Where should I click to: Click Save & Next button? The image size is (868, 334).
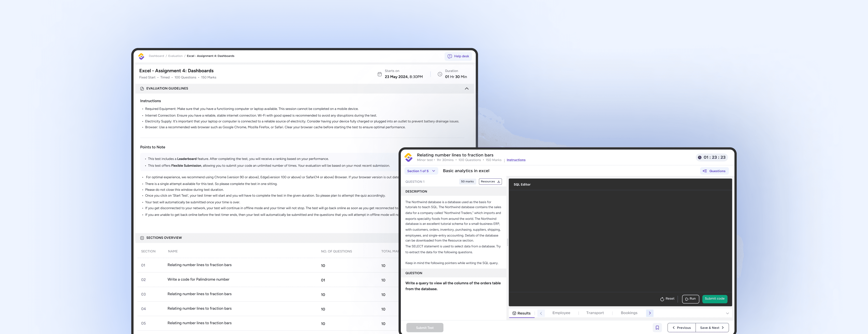pyautogui.click(x=712, y=328)
